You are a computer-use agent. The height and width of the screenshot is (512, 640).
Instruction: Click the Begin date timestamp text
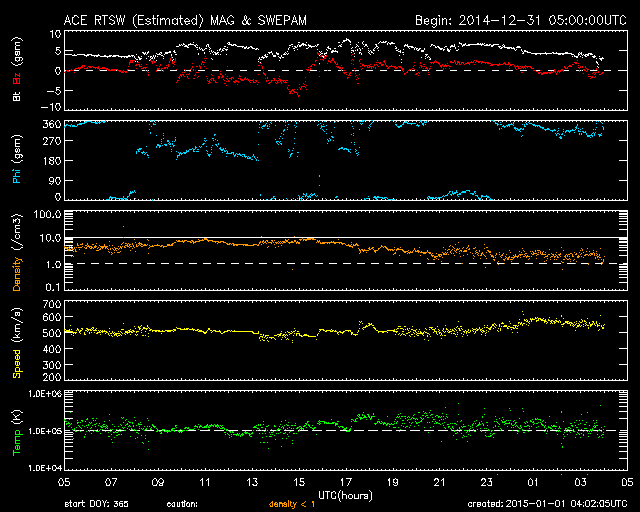520,19
